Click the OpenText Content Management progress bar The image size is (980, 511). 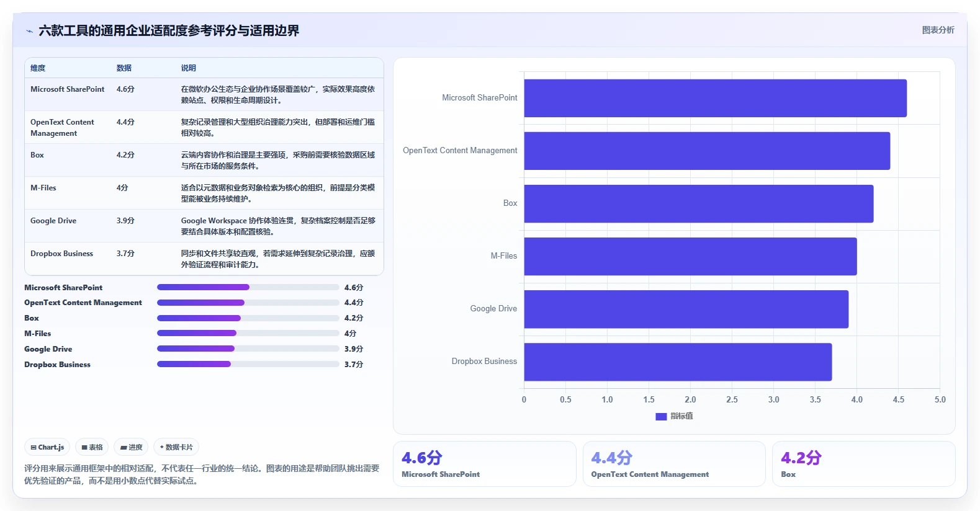pos(248,303)
